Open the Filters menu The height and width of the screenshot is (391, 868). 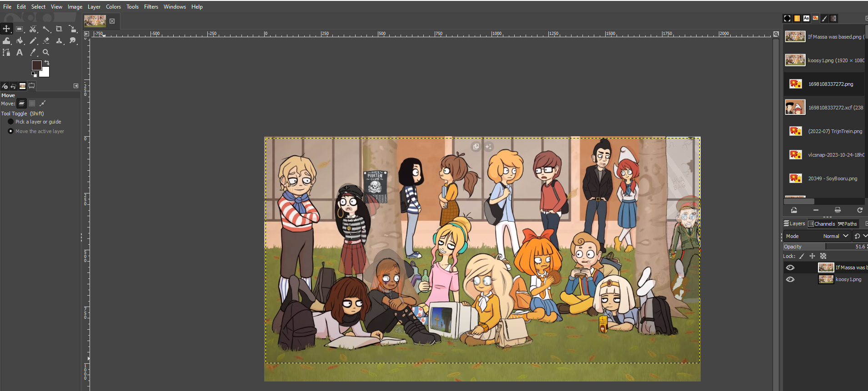pyautogui.click(x=151, y=7)
